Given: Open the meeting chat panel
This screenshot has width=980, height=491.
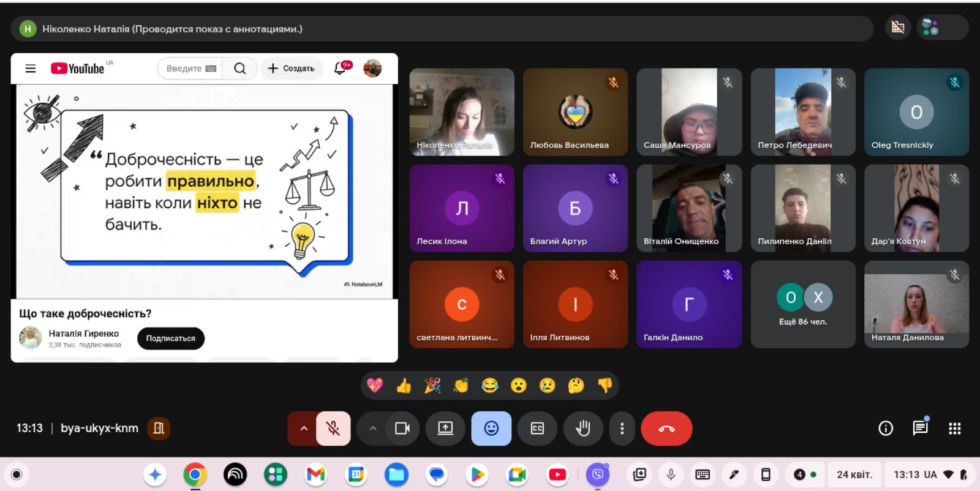Looking at the screenshot, I should click(x=920, y=429).
